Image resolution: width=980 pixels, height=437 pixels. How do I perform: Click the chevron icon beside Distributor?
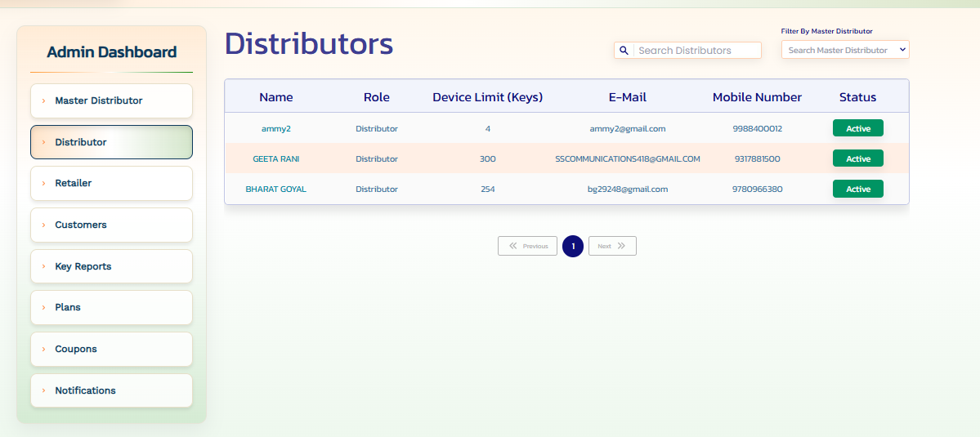click(x=44, y=142)
